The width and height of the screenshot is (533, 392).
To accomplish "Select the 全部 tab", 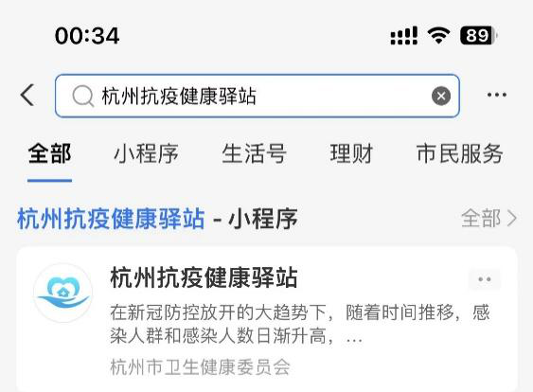I will click(x=49, y=153).
